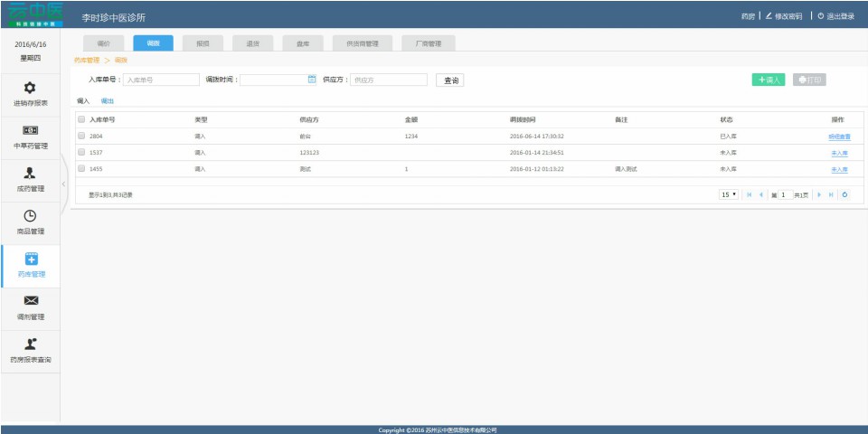This screenshot has height=434, width=868.
Task: Click the calendar icon in 调拨时间 field
Action: point(312,80)
